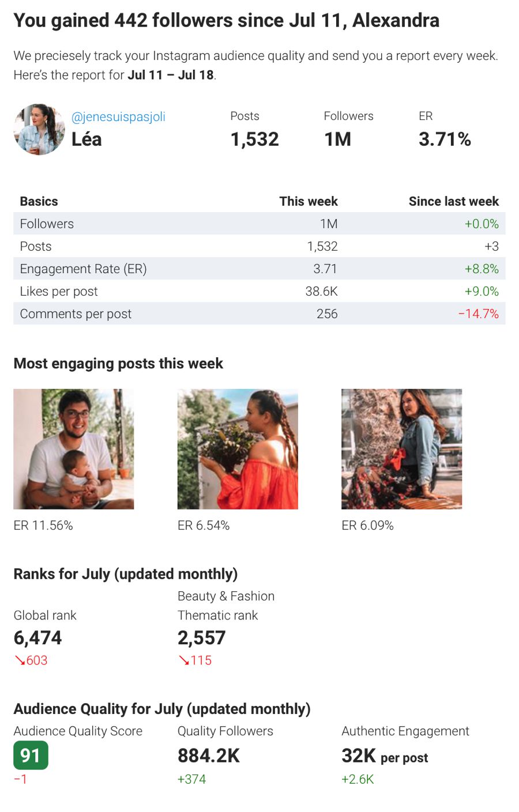This screenshot has width=519, height=812.
Task: Select the Comments per post row
Action: pyautogui.click(x=259, y=314)
